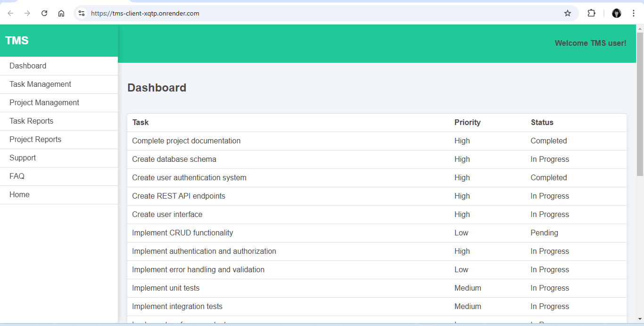Click the TMS logo title
Viewport: 644px width, 326px height.
tap(17, 41)
